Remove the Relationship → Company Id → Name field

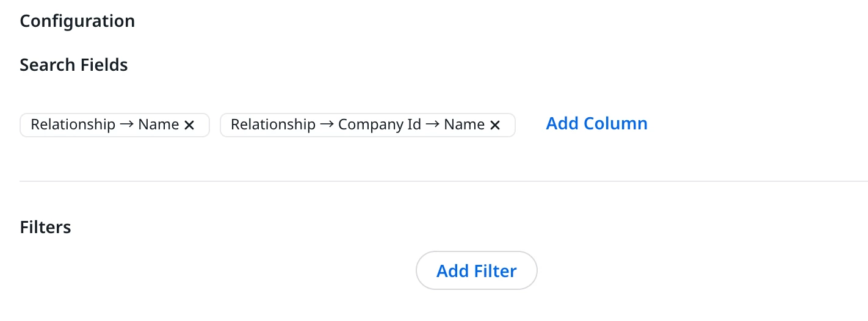(495, 125)
